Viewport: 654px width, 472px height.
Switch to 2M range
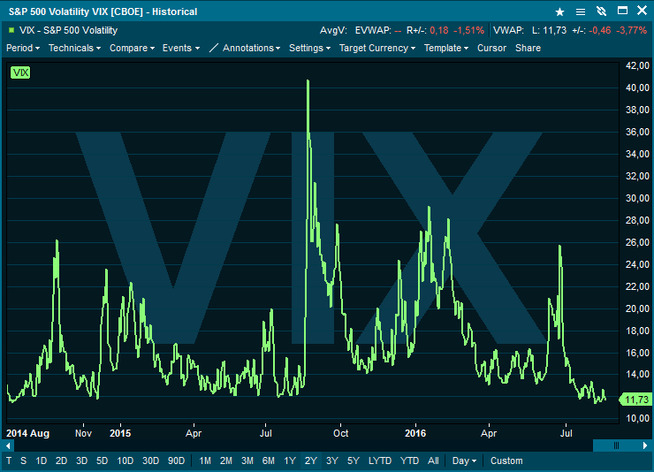pos(226,461)
